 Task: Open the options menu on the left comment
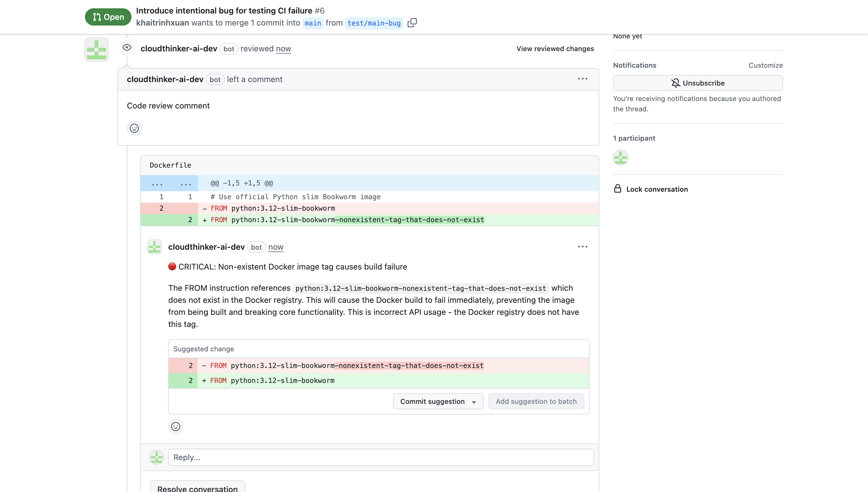click(582, 79)
